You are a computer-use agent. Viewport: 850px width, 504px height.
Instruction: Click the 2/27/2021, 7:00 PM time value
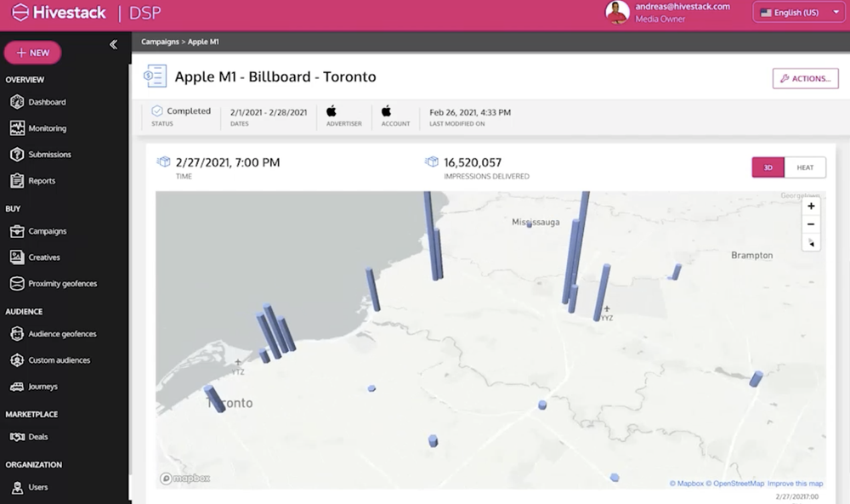[x=228, y=162]
